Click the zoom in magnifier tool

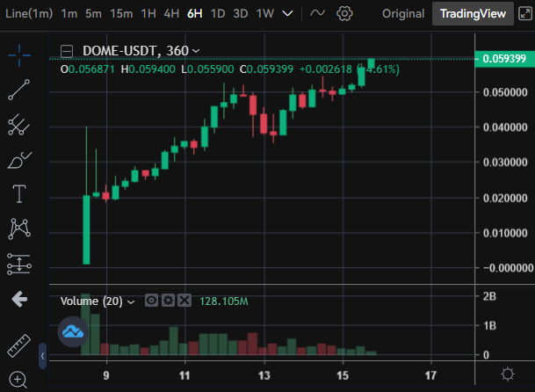[x=18, y=380]
